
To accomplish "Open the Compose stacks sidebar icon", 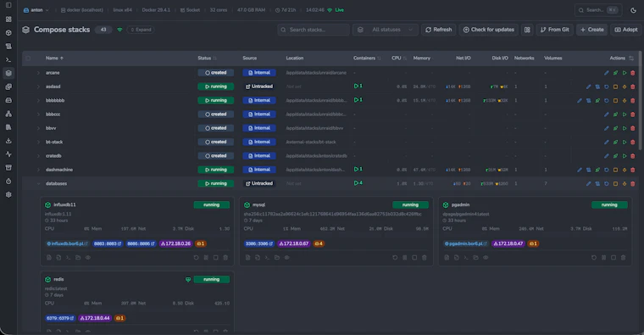I will [x=8, y=73].
